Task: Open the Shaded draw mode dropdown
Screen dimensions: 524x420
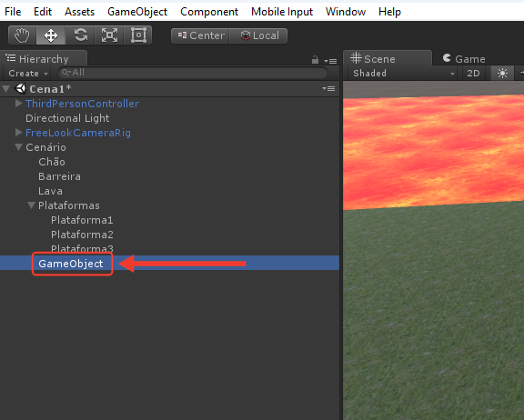Action: [x=403, y=73]
